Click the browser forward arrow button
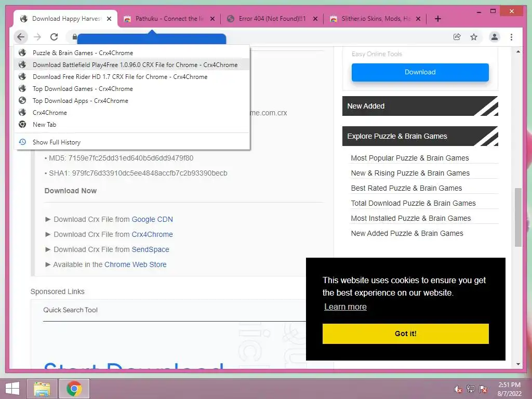This screenshot has height=399, width=532. coord(37,37)
